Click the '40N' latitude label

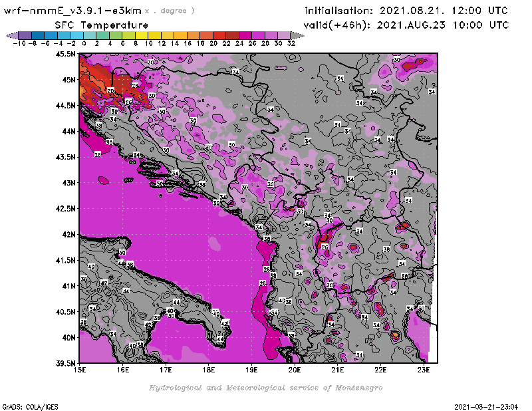click(69, 338)
